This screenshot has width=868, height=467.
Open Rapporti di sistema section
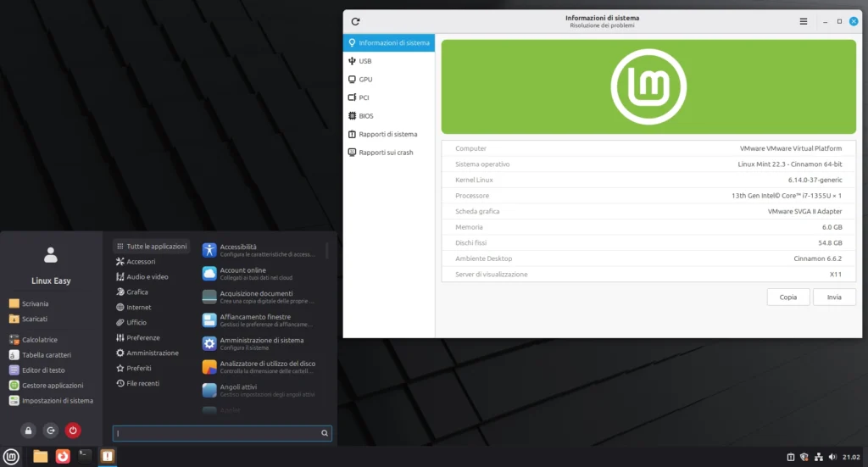coord(388,134)
